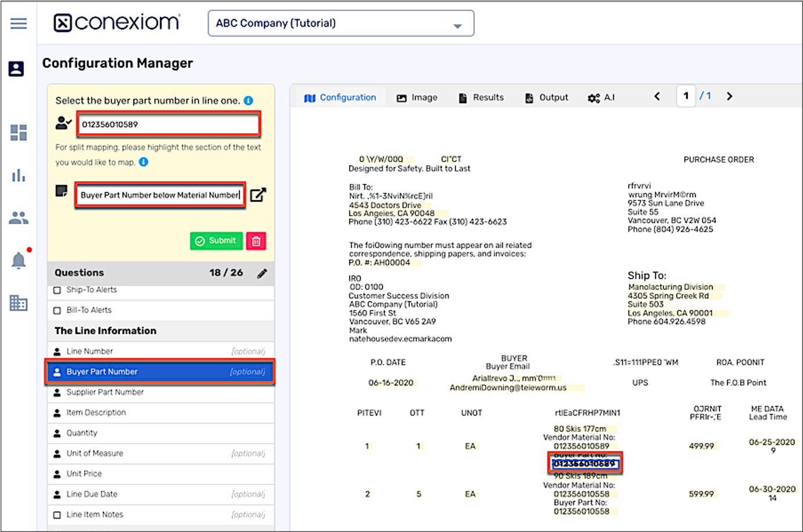Image resolution: width=803 pixels, height=532 pixels.
Task: Switch to the Image tab
Action: 417,98
